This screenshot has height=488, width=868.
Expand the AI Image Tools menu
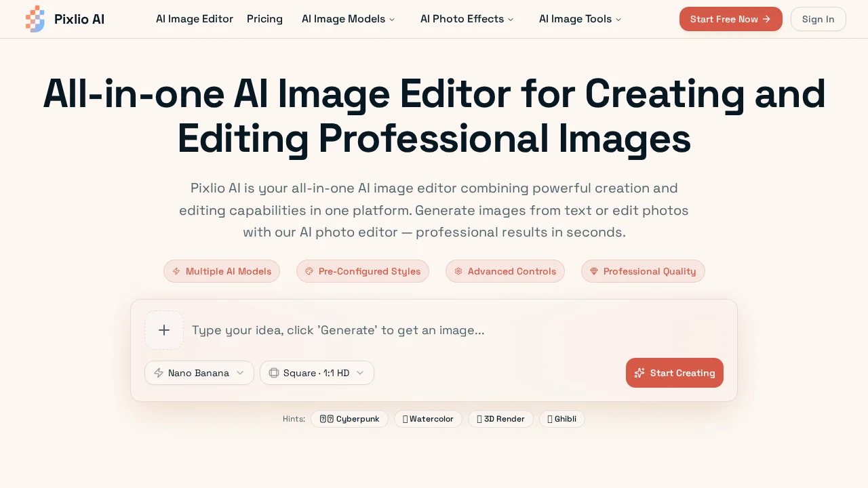tap(580, 19)
